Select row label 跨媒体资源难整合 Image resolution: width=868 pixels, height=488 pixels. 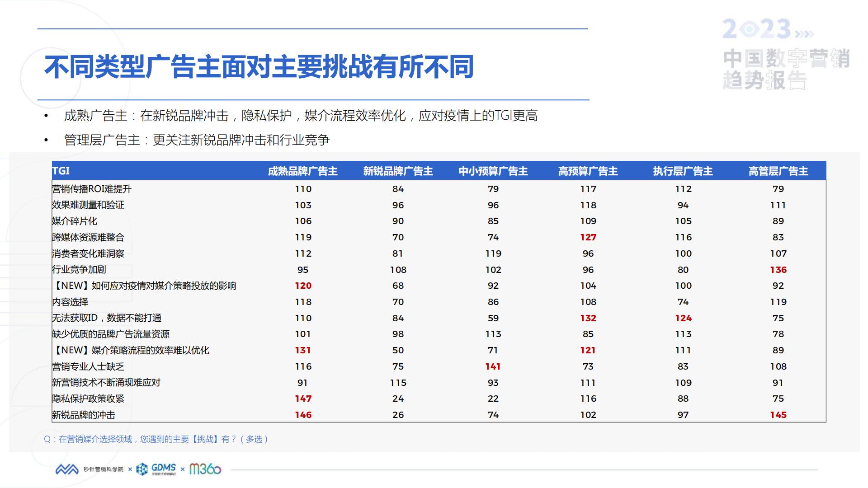[88, 237]
